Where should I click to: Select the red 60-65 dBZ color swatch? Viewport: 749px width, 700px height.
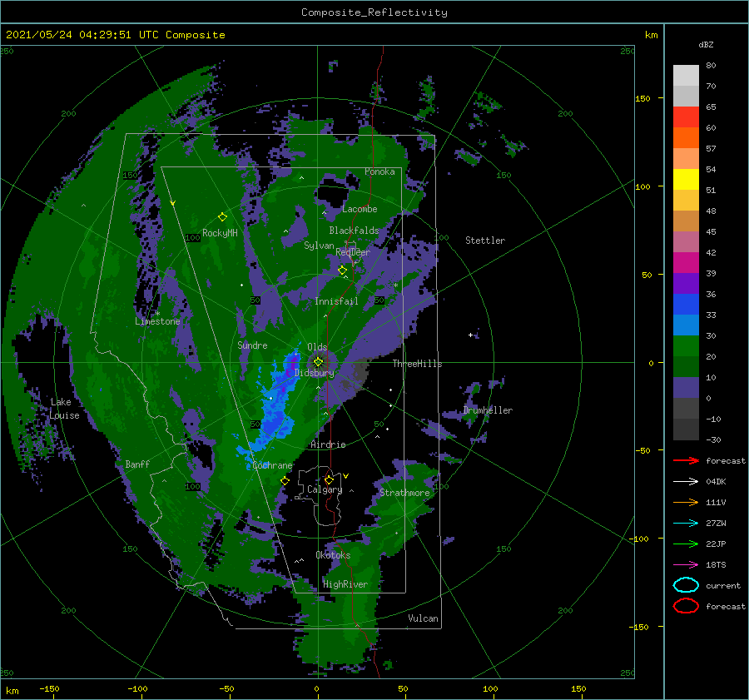tap(686, 117)
